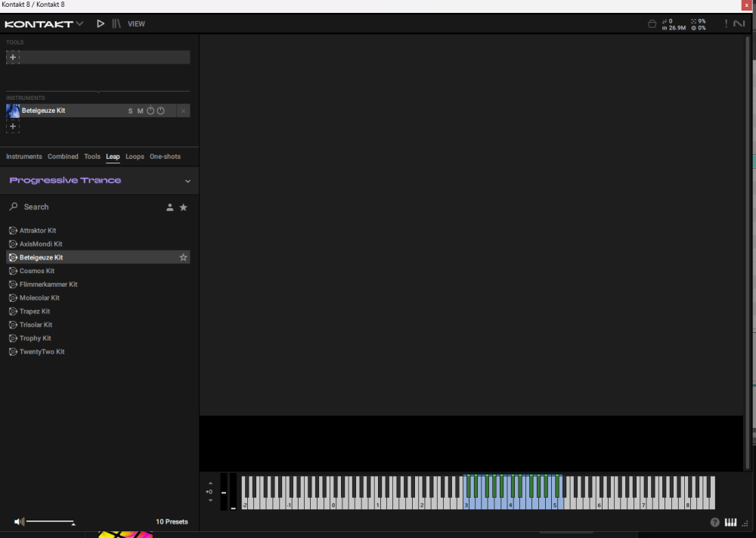The image size is (756, 538).
Task: Switch to the Tools tab
Action: (x=92, y=157)
